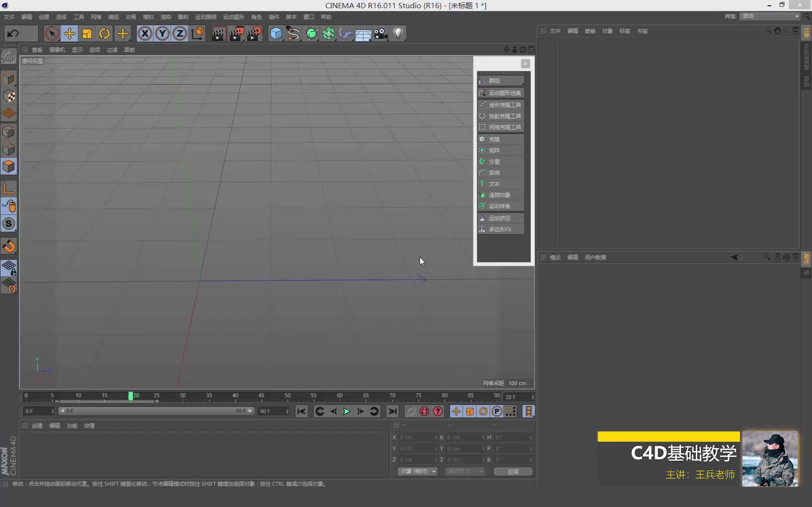The image size is (812, 507).
Task: Add a 矩阵 object
Action: [x=501, y=150]
